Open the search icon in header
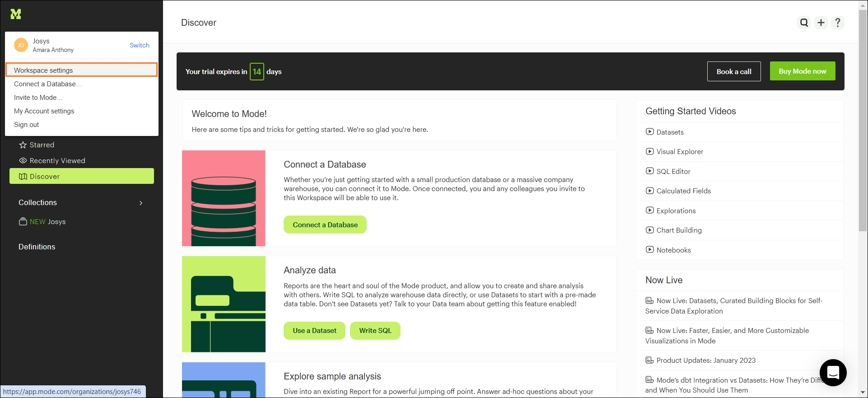 pos(804,23)
